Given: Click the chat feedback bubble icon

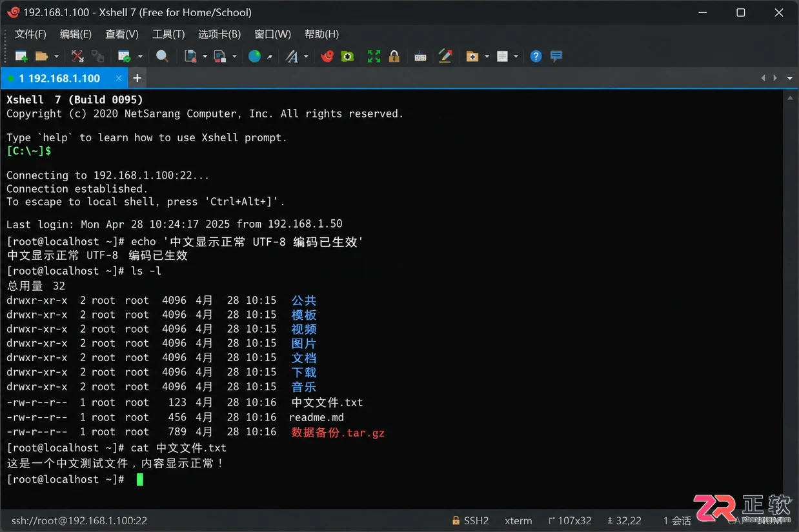Looking at the screenshot, I should (x=556, y=56).
